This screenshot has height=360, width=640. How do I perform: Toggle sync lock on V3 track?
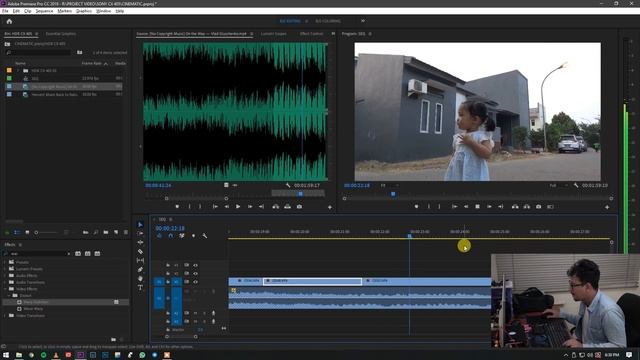coord(187,265)
